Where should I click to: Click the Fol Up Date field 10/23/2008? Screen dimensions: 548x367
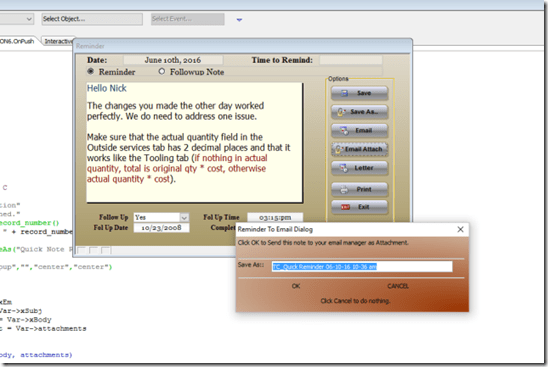click(161, 228)
